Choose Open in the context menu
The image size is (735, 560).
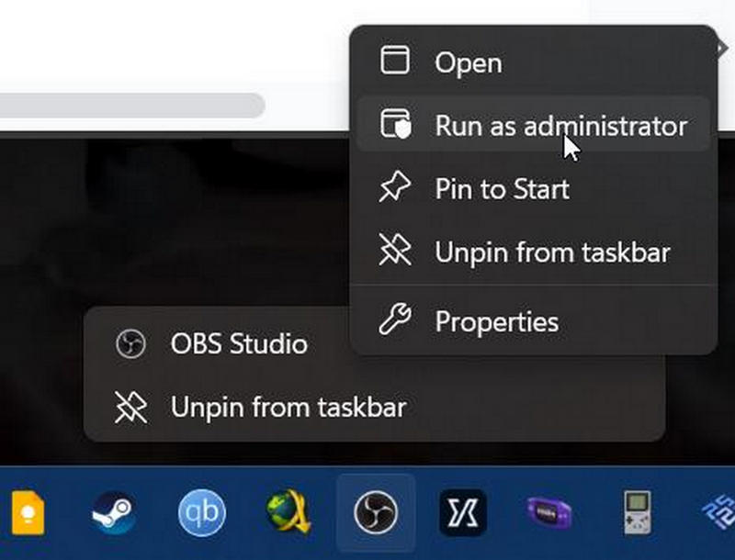534,62
